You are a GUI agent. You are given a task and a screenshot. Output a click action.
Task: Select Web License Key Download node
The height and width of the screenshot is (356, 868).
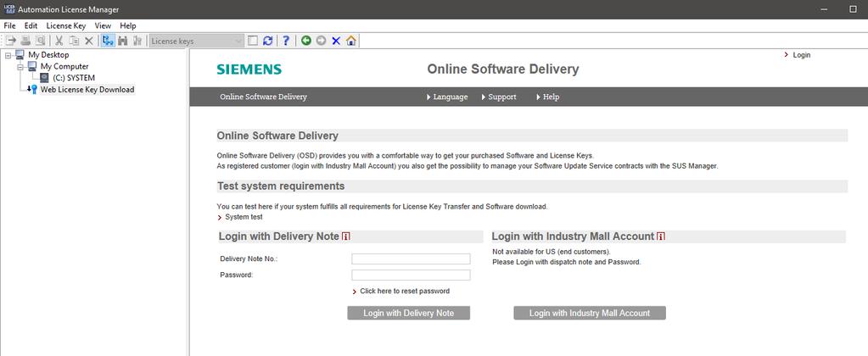[x=87, y=90]
